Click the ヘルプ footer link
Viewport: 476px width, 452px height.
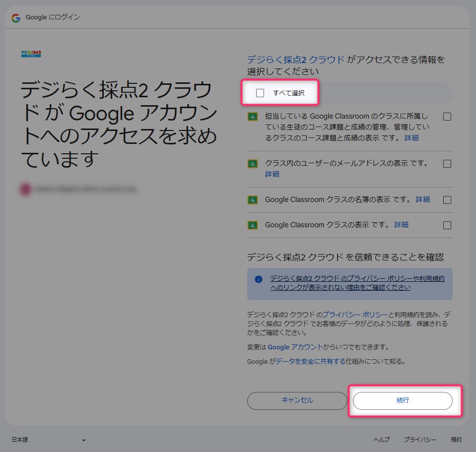tap(381, 440)
